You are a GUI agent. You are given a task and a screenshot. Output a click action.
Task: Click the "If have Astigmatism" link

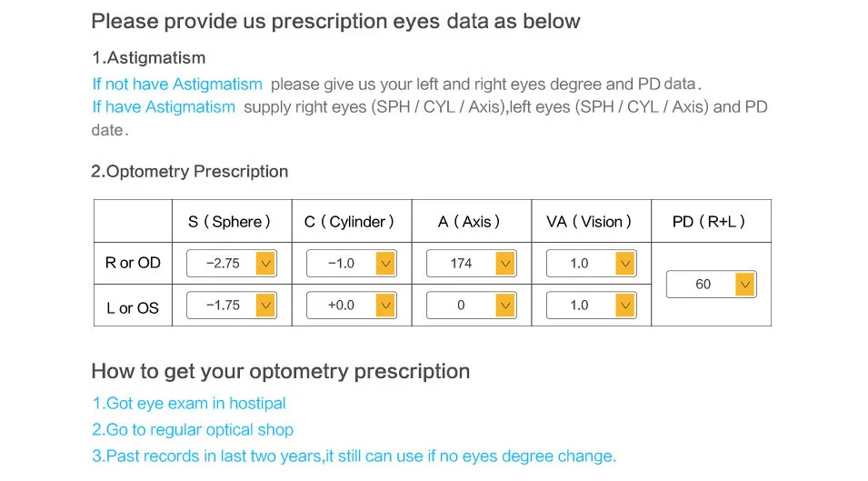click(x=164, y=106)
